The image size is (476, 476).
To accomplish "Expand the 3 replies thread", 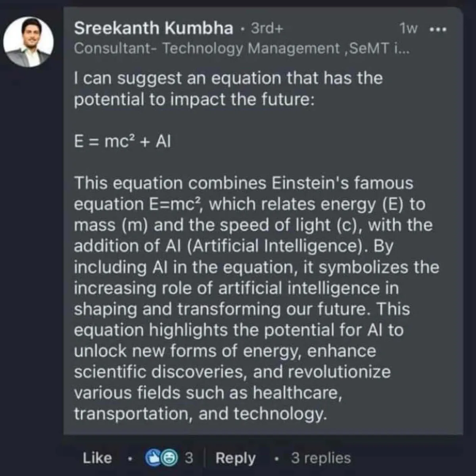I will (x=321, y=458).
